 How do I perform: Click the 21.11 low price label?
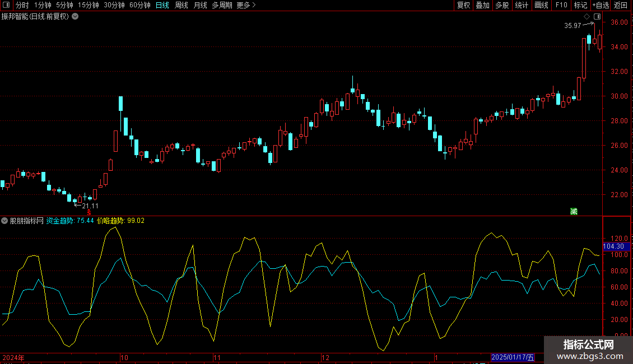pyautogui.click(x=90, y=206)
